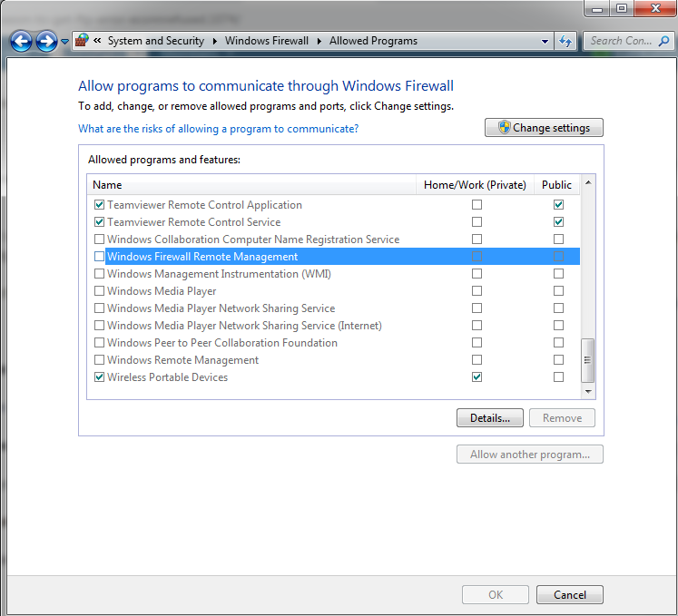Check the Windows Firewall Remote Management box
This screenshot has height=616, width=678.
[x=100, y=257]
